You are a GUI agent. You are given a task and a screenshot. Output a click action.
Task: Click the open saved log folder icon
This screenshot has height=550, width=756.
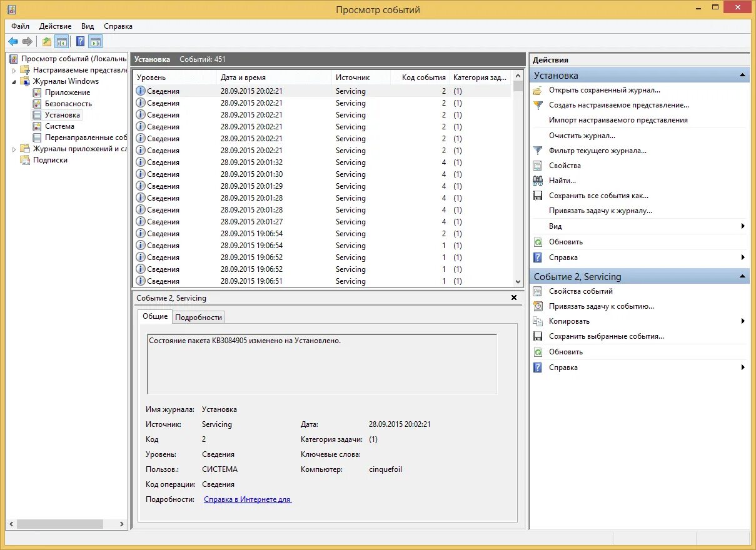(538, 90)
